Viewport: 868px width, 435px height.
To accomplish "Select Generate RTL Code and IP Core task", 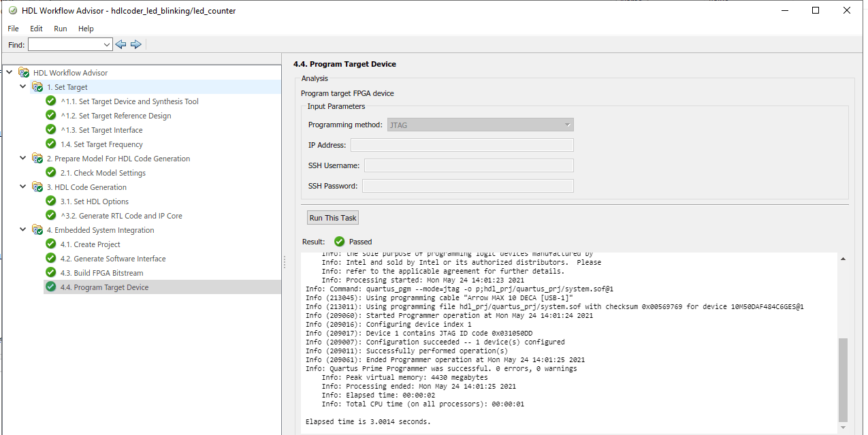I will (121, 216).
